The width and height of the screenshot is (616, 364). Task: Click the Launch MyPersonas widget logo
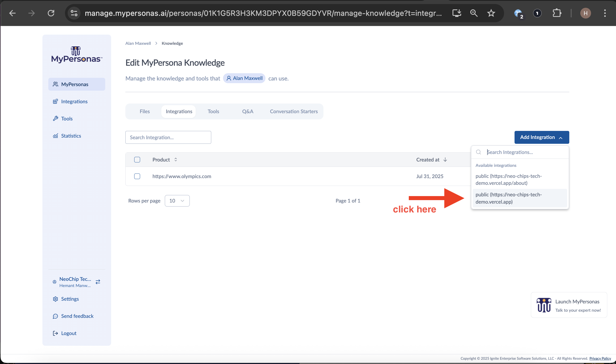point(544,305)
